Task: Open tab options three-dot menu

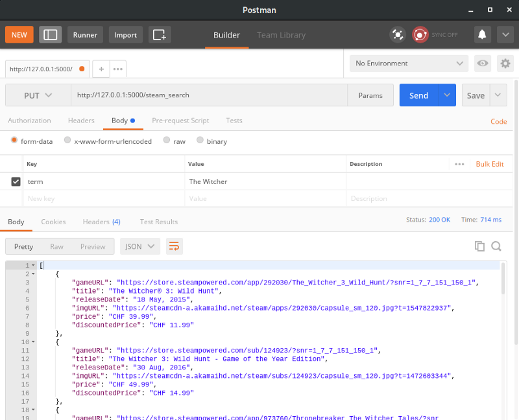Action: pos(118,69)
